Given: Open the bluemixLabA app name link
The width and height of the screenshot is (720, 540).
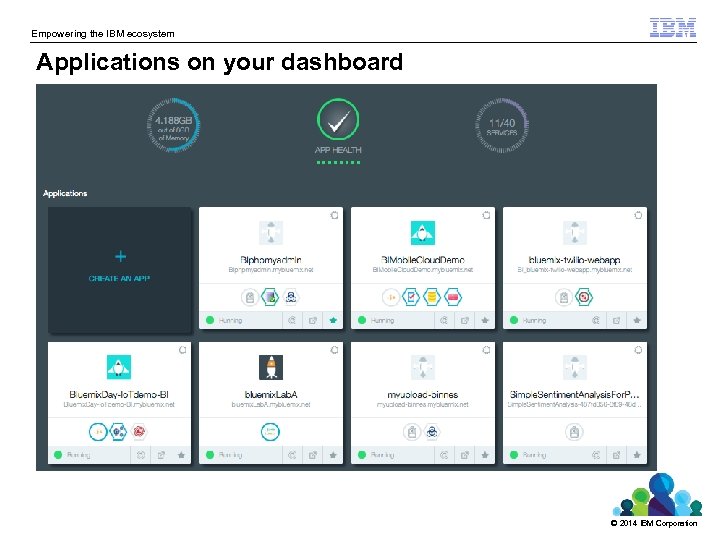Looking at the screenshot, I should (x=271, y=394).
